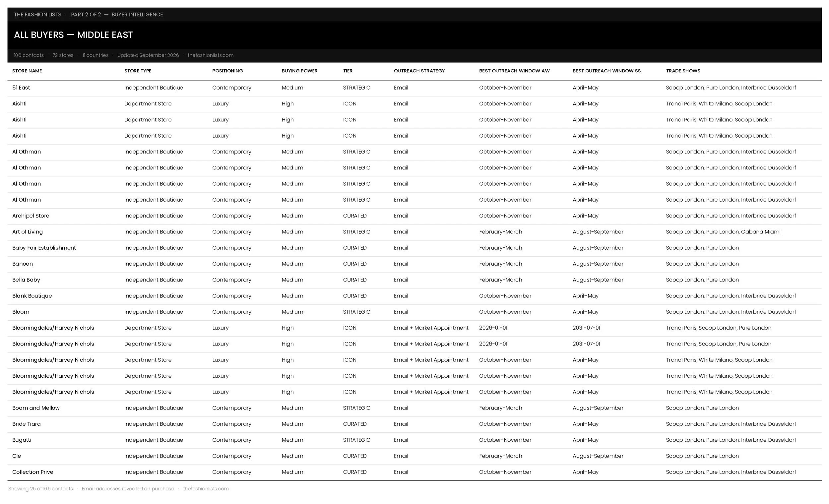The height and width of the screenshot is (504, 829).
Task: Select the TRADE SHOWS column header
Action: [x=683, y=71]
